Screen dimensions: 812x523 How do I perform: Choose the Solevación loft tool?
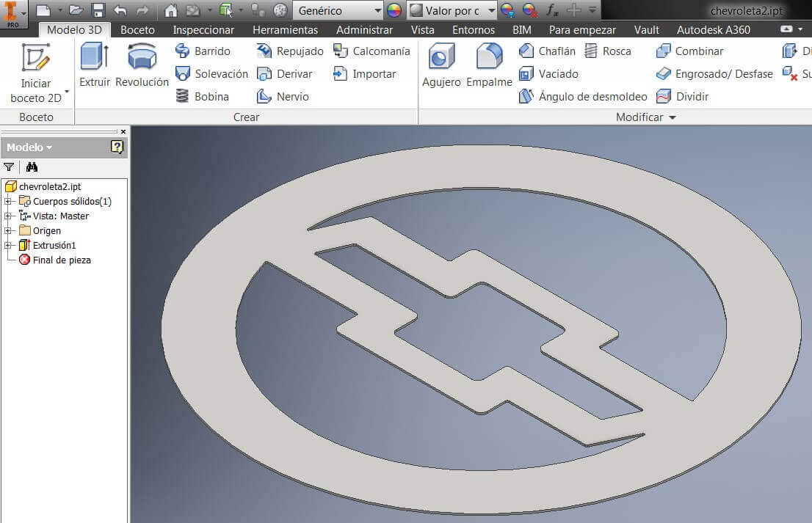coord(211,74)
